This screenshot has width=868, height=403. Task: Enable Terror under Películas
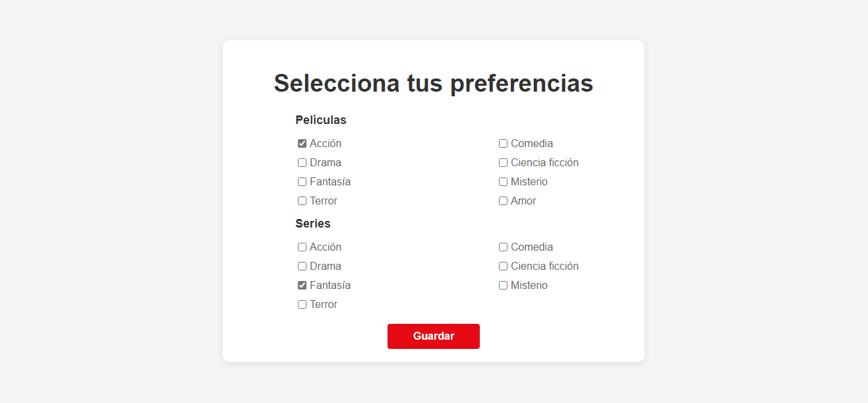[x=302, y=201]
